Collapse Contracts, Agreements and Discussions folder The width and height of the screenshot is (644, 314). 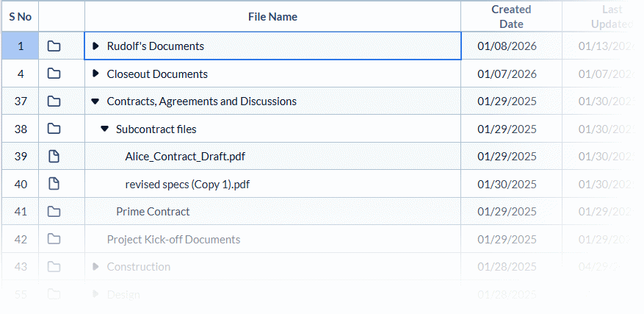pos(95,101)
